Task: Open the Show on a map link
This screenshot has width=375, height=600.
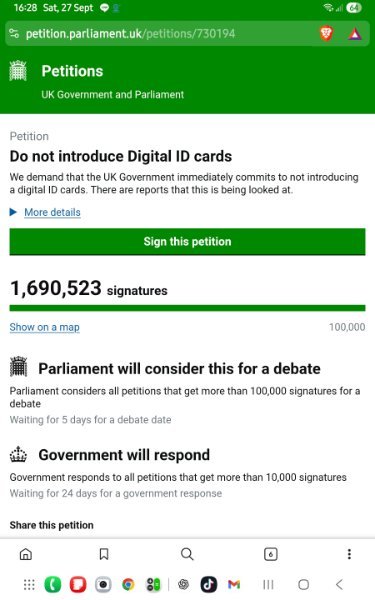Action: (44, 327)
